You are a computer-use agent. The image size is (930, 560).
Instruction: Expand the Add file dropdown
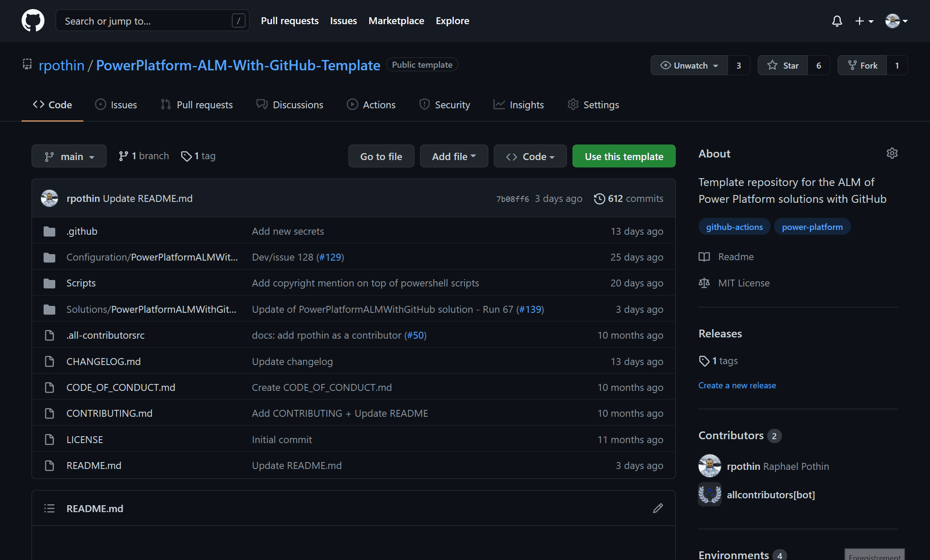454,156
